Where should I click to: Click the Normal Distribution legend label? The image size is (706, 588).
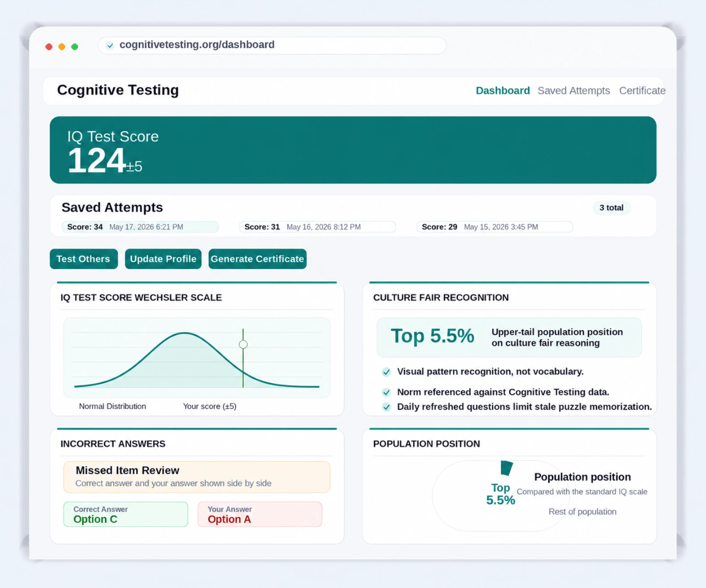[x=113, y=407]
